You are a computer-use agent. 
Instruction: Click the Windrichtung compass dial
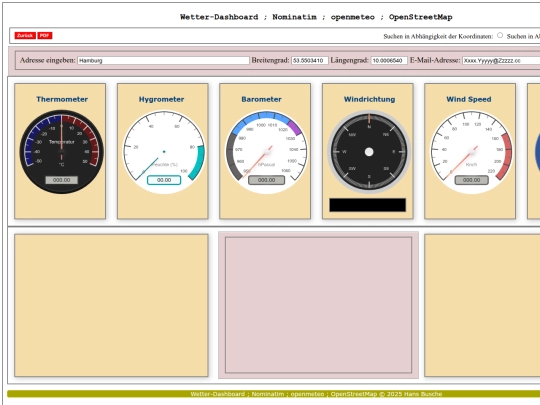click(369, 152)
